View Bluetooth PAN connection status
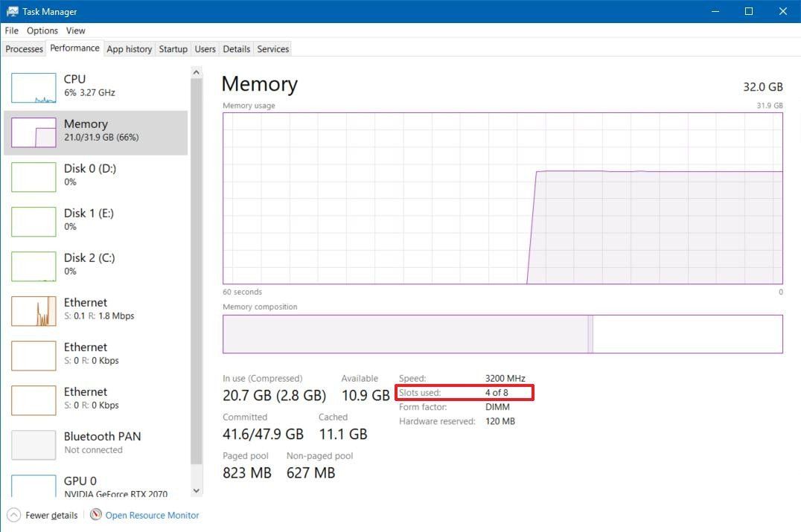This screenshot has width=801, height=532. pos(97,443)
